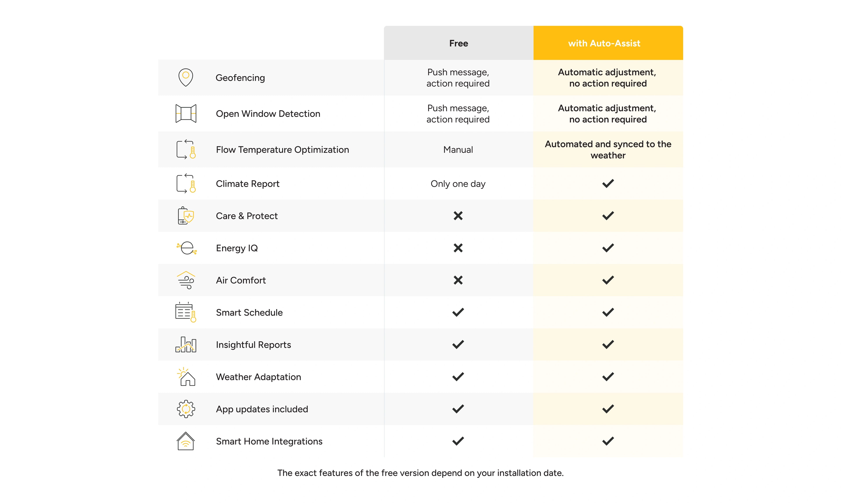Click the App updates gear icon

coord(186,409)
